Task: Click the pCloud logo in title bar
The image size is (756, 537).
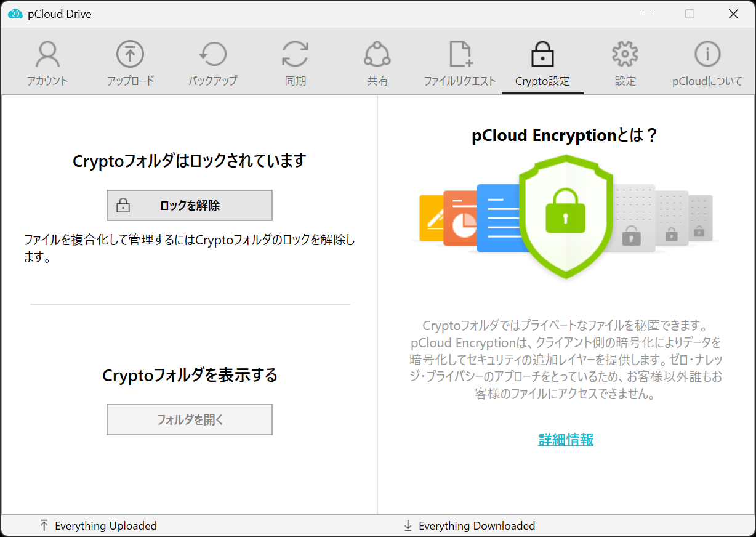Action: coord(15,14)
